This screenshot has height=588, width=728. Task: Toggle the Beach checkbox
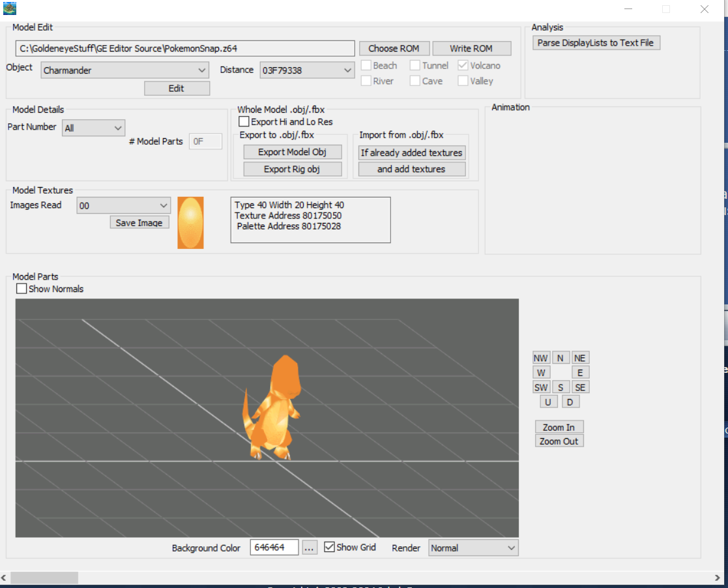(x=366, y=65)
